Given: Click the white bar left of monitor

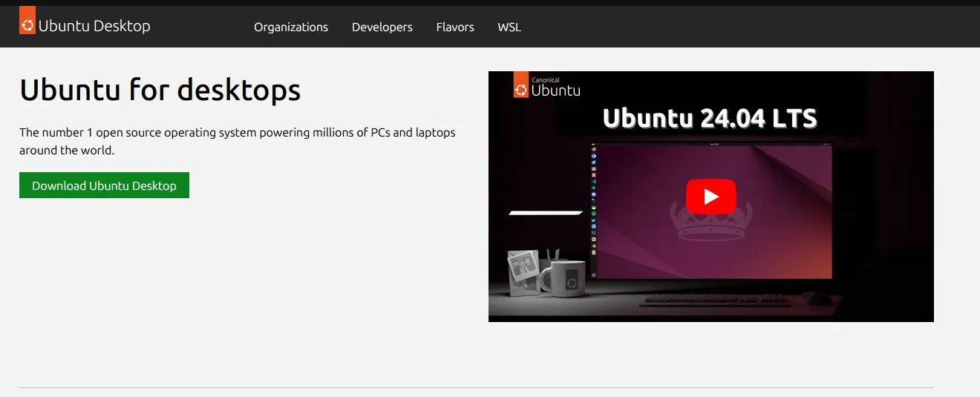Looking at the screenshot, I should (x=546, y=213).
